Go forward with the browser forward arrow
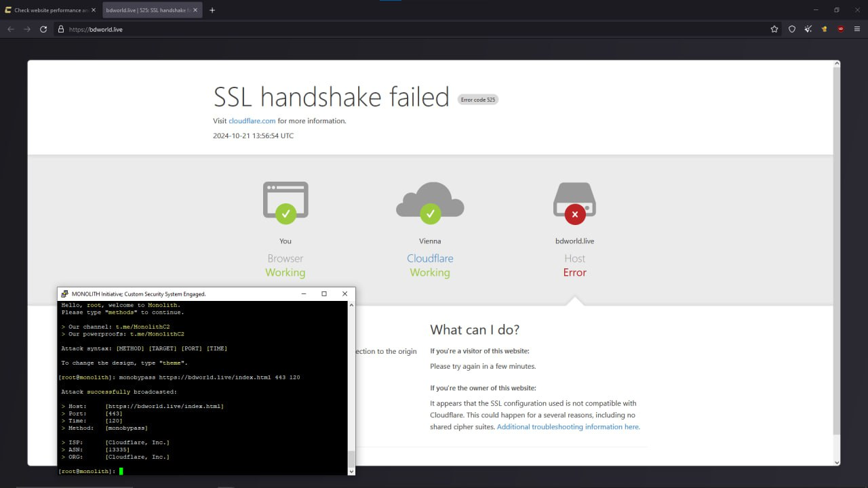Image resolution: width=868 pixels, height=488 pixels. (x=27, y=29)
